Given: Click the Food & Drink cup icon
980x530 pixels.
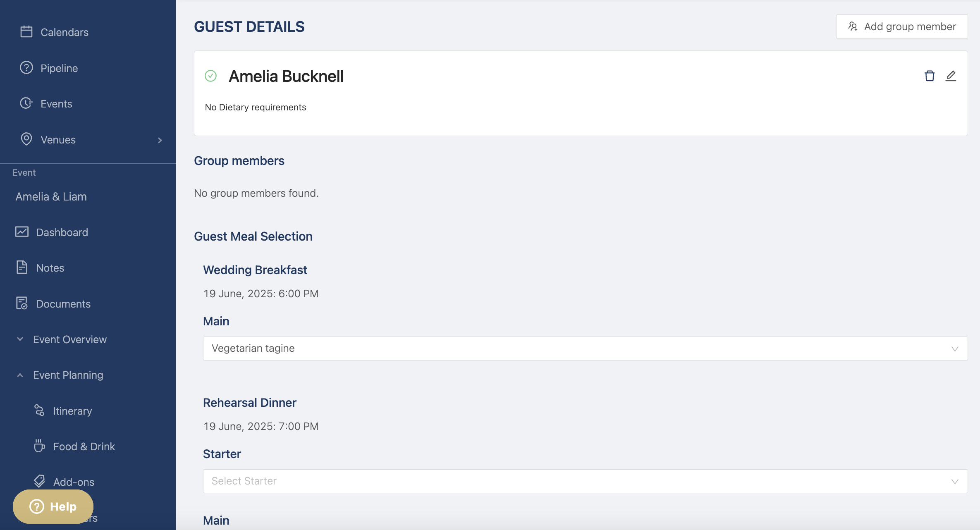Looking at the screenshot, I should (39, 446).
